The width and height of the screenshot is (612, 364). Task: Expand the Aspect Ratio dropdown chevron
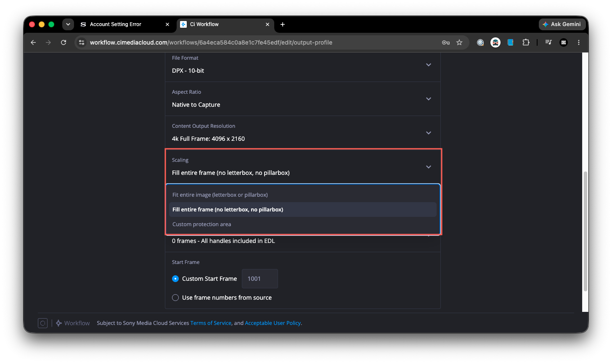tap(429, 99)
